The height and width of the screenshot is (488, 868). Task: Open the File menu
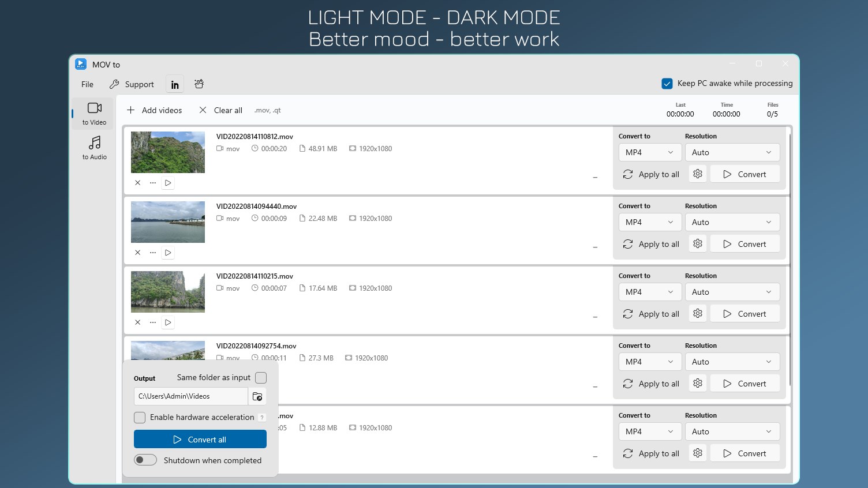(87, 84)
